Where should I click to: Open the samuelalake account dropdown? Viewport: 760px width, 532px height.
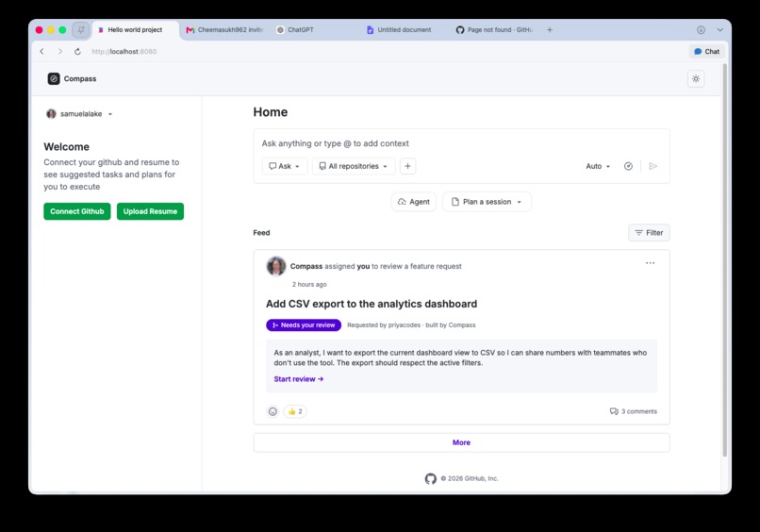point(79,114)
